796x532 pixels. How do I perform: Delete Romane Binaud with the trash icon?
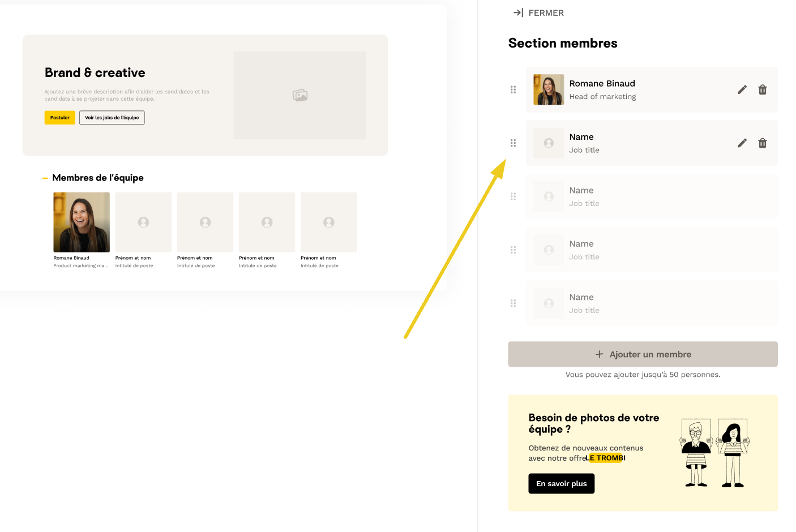[x=763, y=89]
